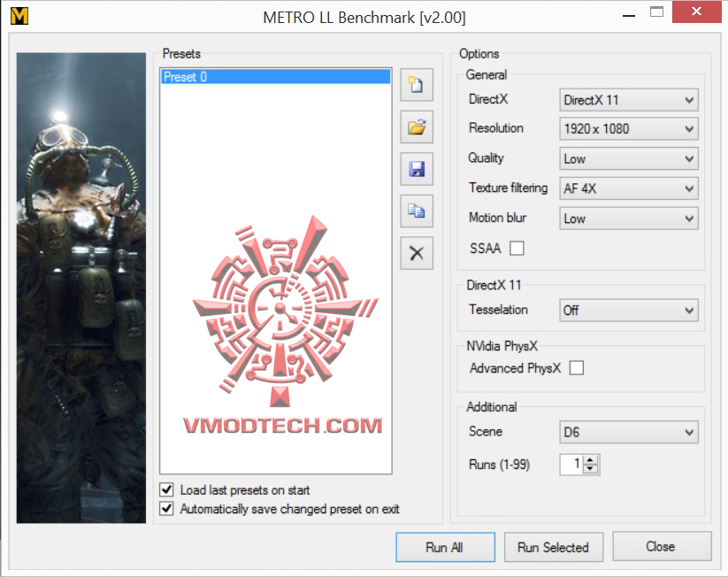Viewport: 728px width, 577px height.
Task: Open the Quality dropdown
Action: point(629,159)
